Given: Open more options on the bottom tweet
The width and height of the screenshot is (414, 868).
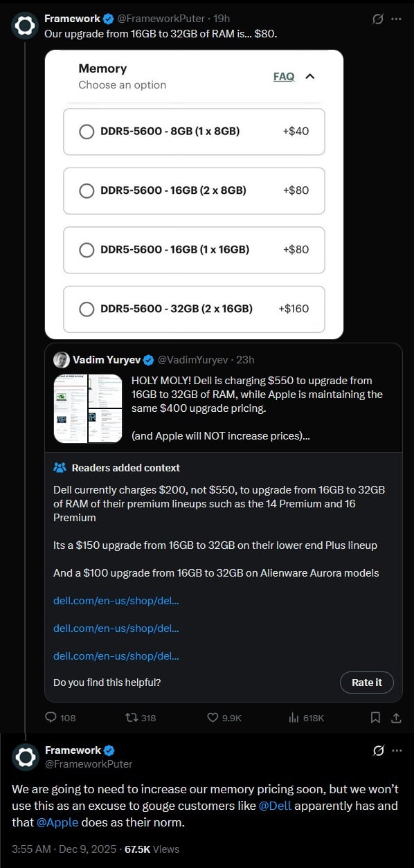Looking at the screenshot, I should [x=397, y=750].
